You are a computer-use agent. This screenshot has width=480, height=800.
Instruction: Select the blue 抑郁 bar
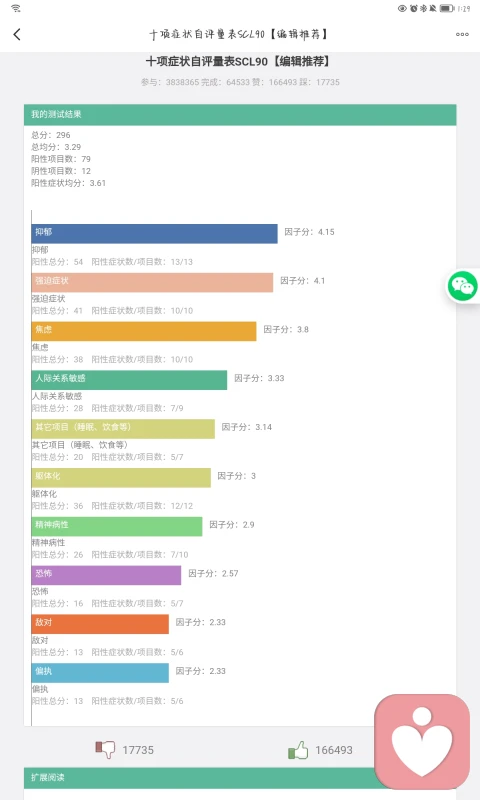(155, 234)
